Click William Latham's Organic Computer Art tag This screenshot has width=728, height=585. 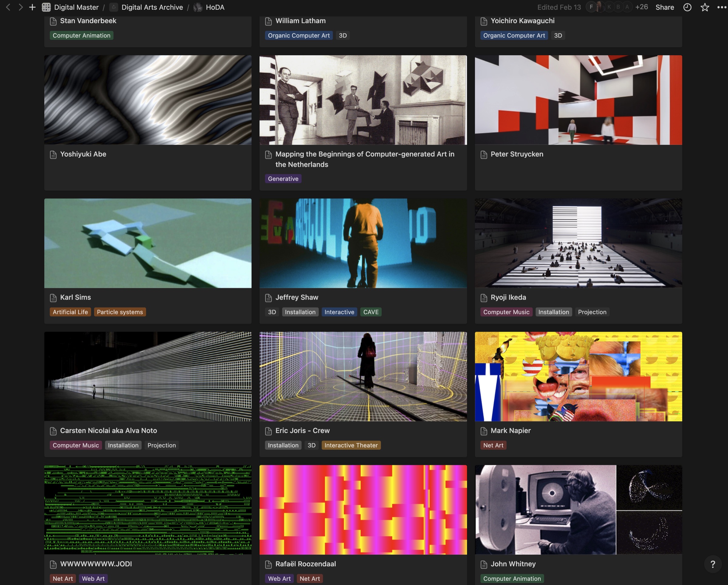299,35
